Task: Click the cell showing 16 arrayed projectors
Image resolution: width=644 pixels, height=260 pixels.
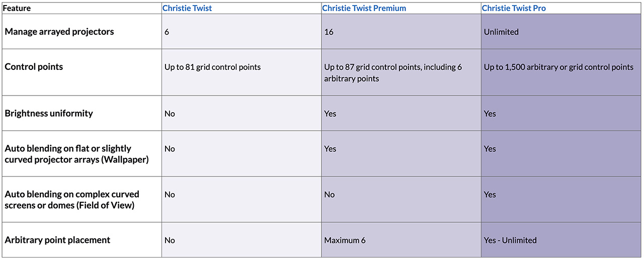Action: (x=329, y=32)
